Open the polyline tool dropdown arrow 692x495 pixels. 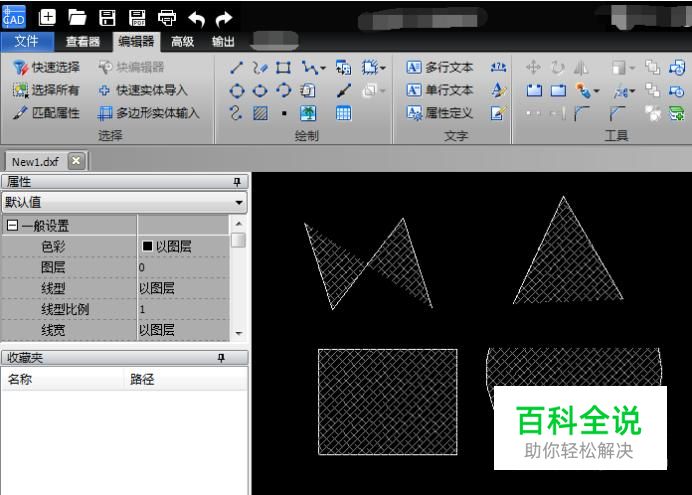tap(323, 68)
